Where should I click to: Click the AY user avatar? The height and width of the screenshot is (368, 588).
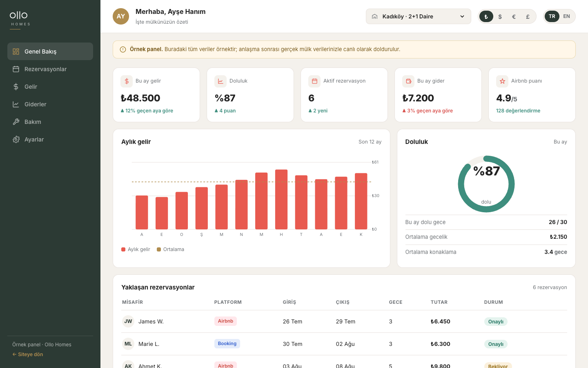tap(121, 16)
